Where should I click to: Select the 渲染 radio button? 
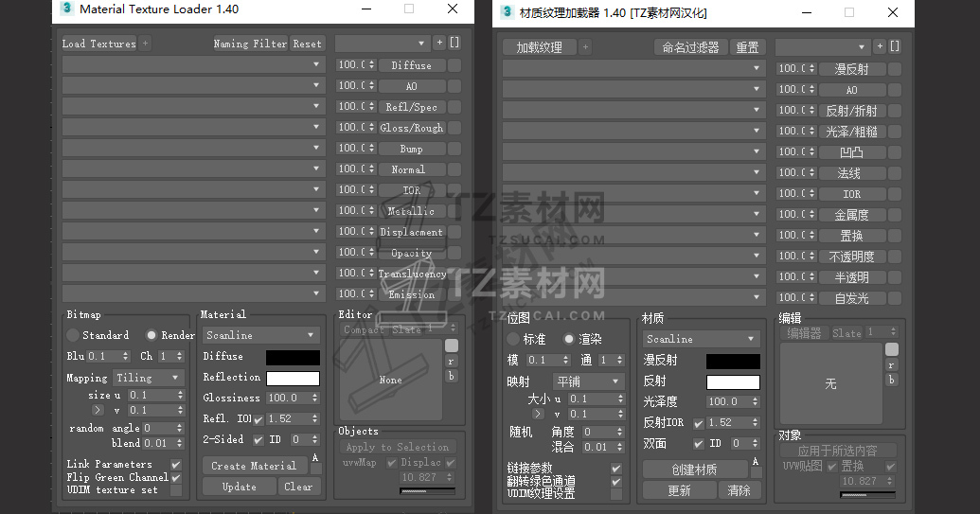568,339
